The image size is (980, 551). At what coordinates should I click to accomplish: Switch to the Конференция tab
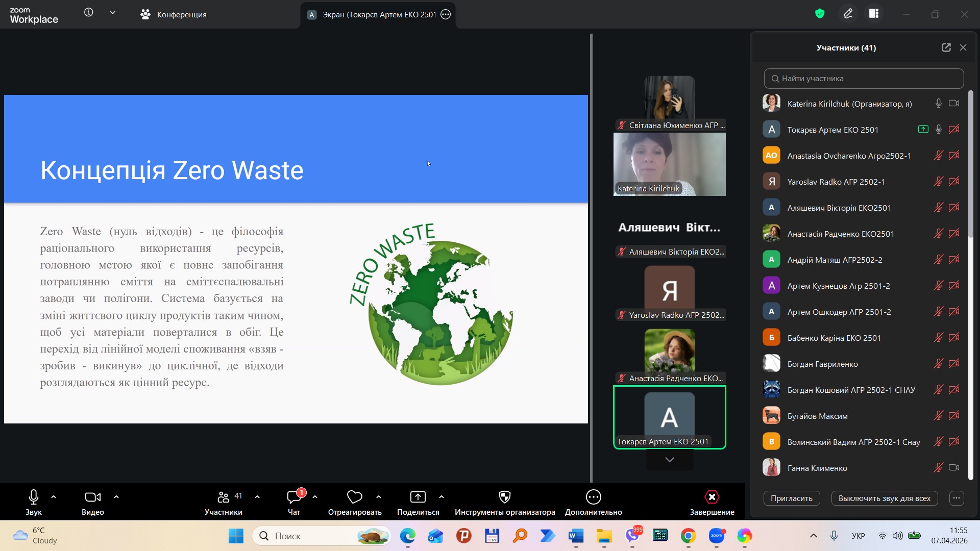(x=174, y=14)
